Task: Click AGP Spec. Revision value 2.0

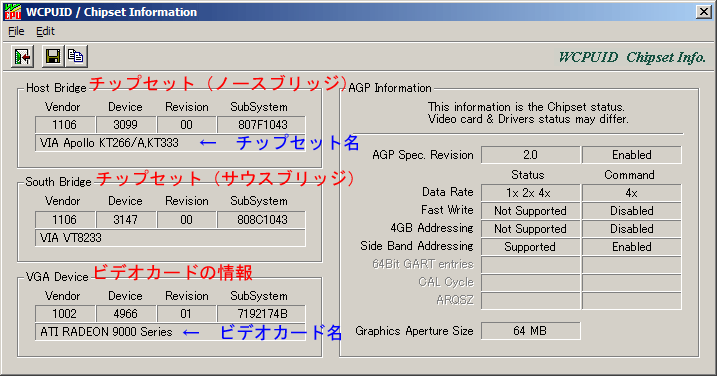Action: (530, 155)
